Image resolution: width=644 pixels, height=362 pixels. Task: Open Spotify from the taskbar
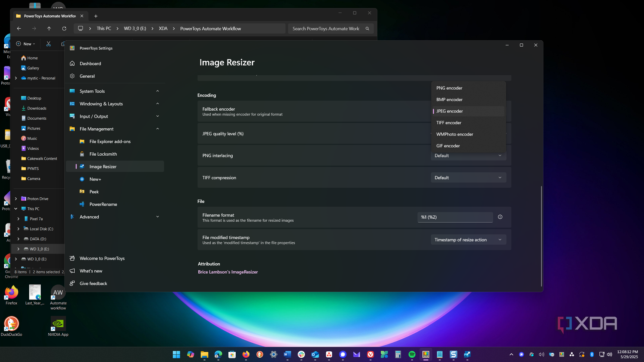412,354
